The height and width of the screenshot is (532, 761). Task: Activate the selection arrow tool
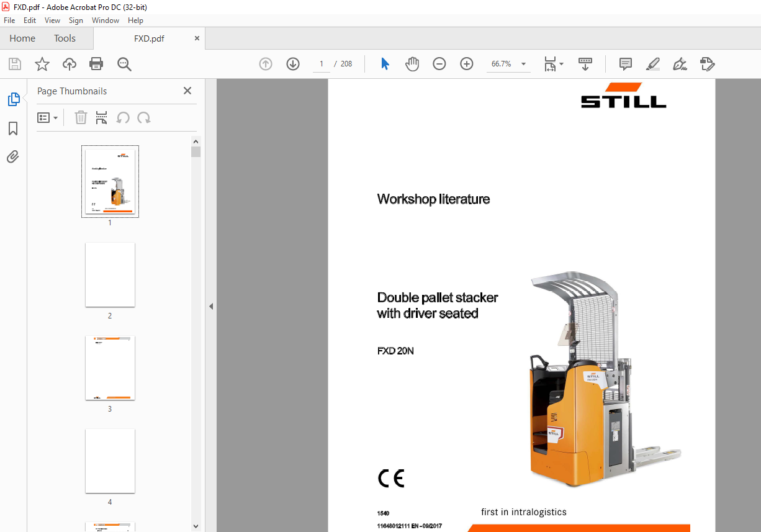(385, 64)
